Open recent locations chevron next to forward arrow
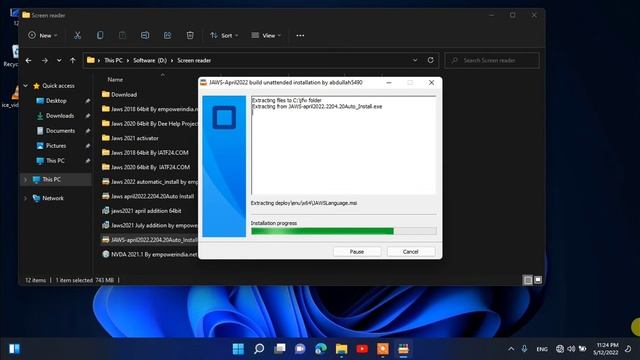 pos(59,60)
